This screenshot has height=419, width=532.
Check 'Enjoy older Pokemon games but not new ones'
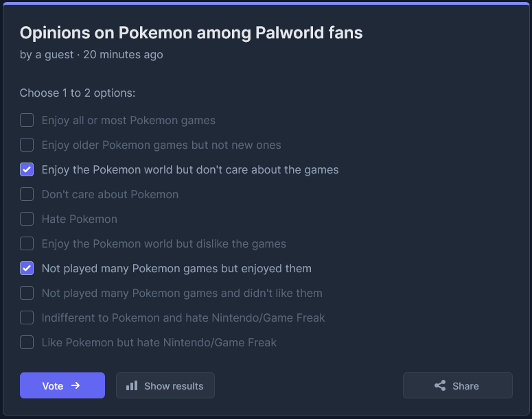(27, 145)
